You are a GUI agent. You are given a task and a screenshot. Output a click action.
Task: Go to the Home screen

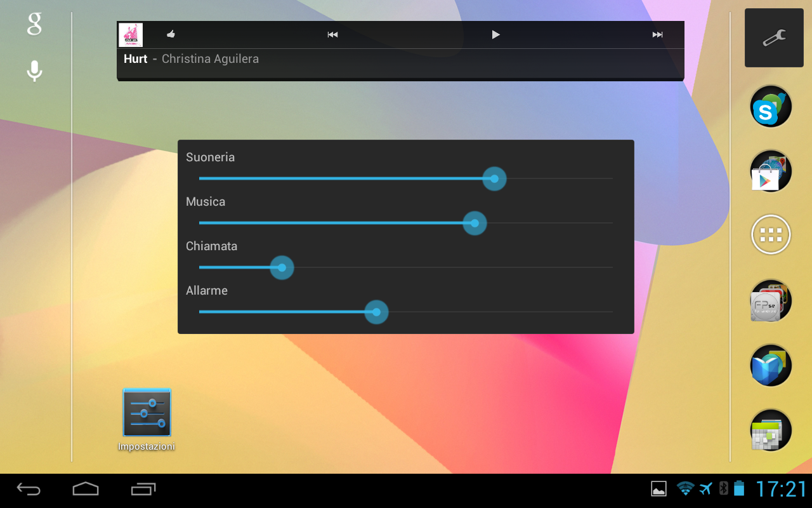[x=86, y=488]
